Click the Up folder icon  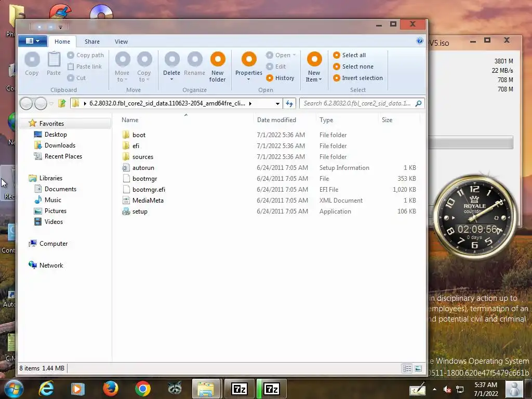point(62,103)
